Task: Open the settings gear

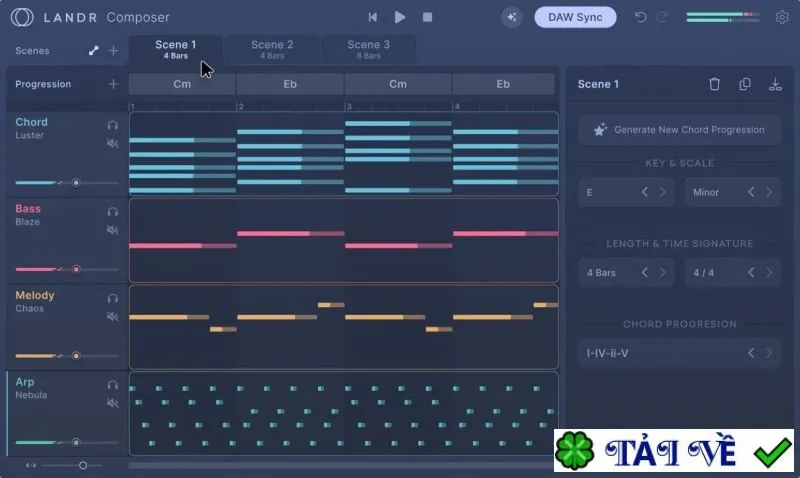Action: tap(782, 17)
